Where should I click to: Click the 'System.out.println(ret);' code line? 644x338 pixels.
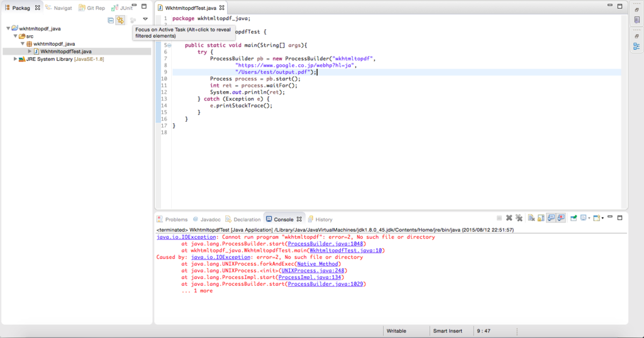coord(247,92)
